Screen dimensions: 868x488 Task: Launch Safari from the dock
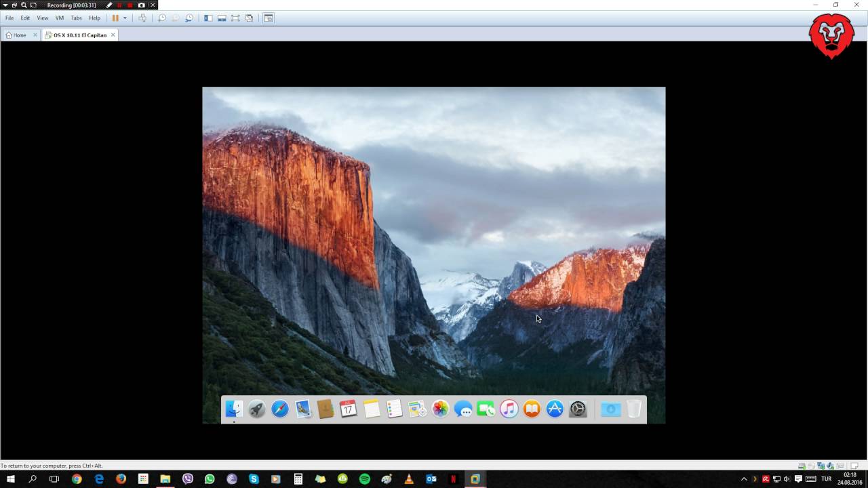(x=280, y=409)
